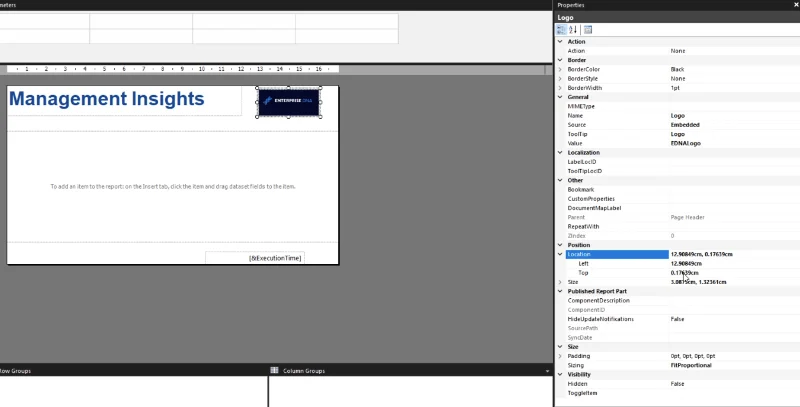Collapse the Localization category
Image resolution: width=800 pixels, height=407 pixels.
point(560,152)
